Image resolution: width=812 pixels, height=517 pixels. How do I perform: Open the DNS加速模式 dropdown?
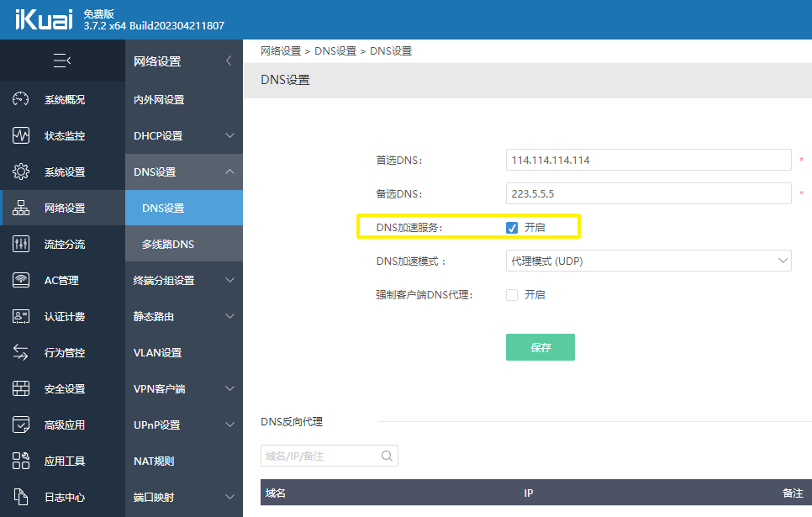[x=648, y=261]
